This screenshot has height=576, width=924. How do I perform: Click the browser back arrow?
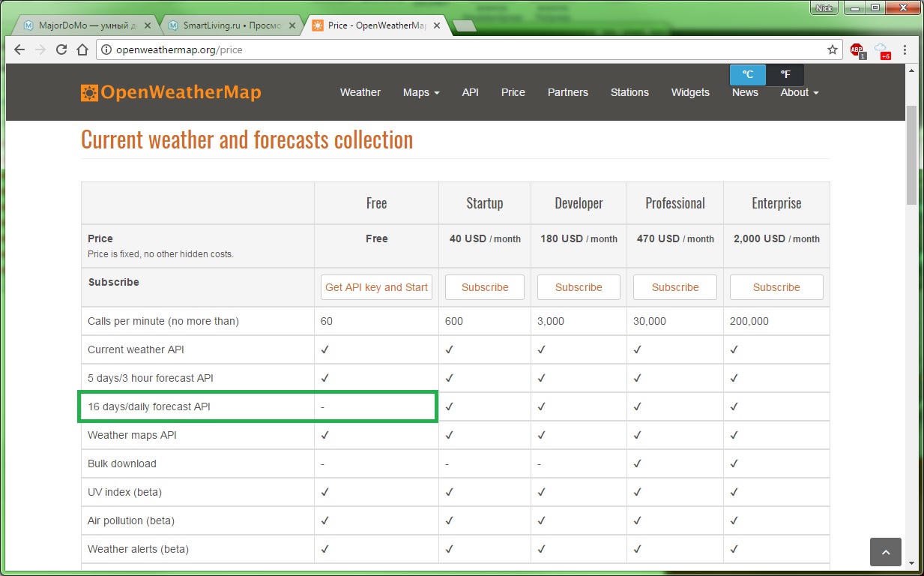click(19, 49)
